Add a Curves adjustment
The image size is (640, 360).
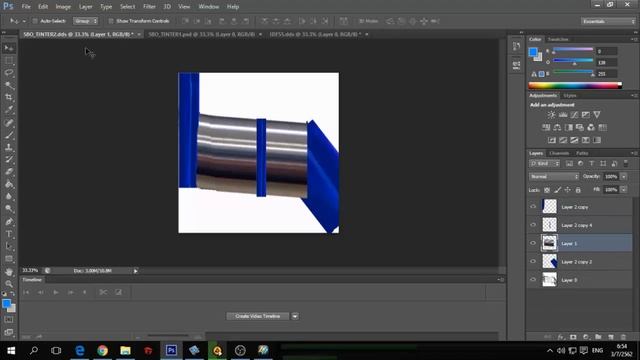pos(574,115)
